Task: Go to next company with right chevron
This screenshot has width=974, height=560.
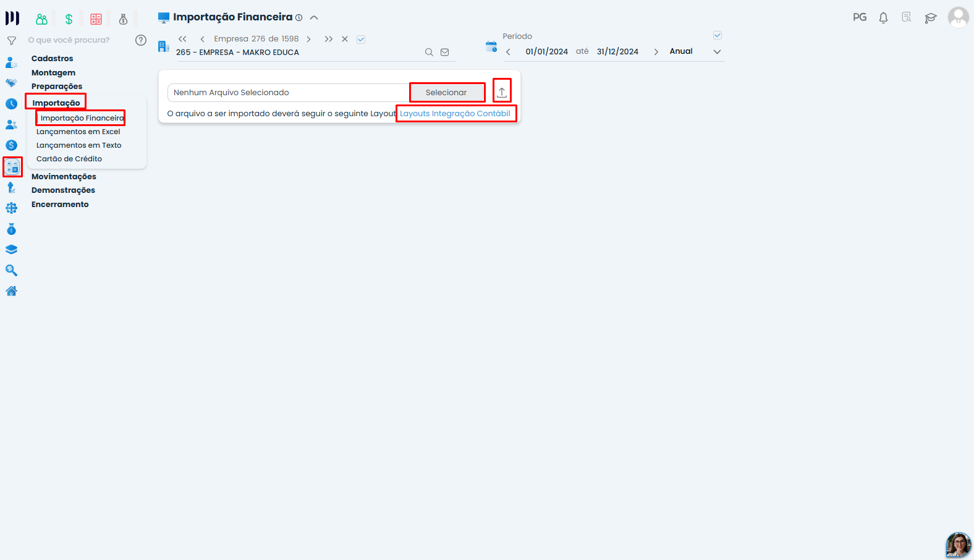Action: (x=308, y=39)
